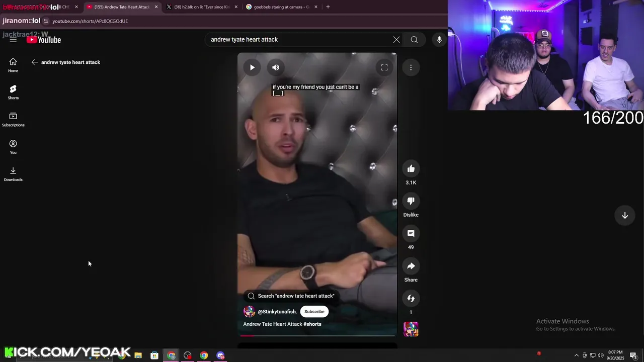Open Microsoft Store from taskbar

(154, 355)
